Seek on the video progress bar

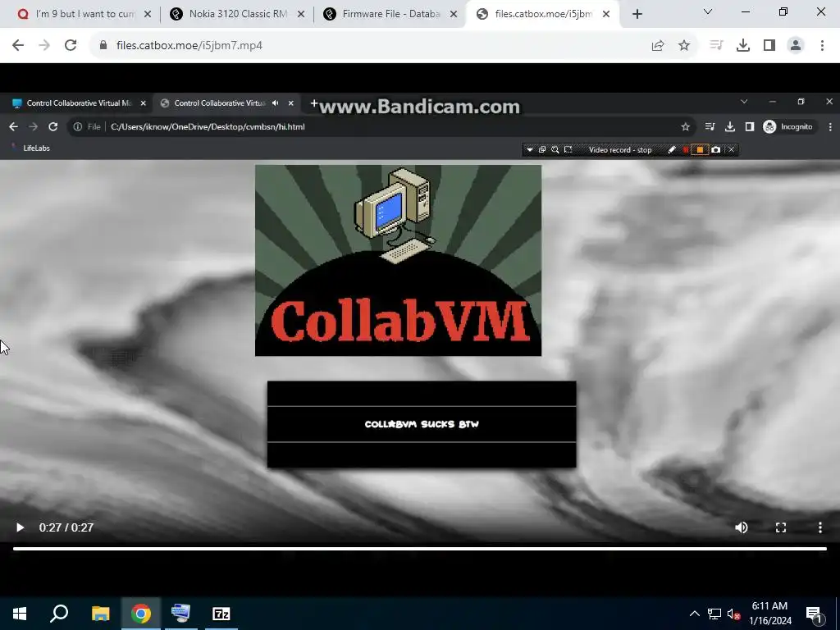point(420,549)
